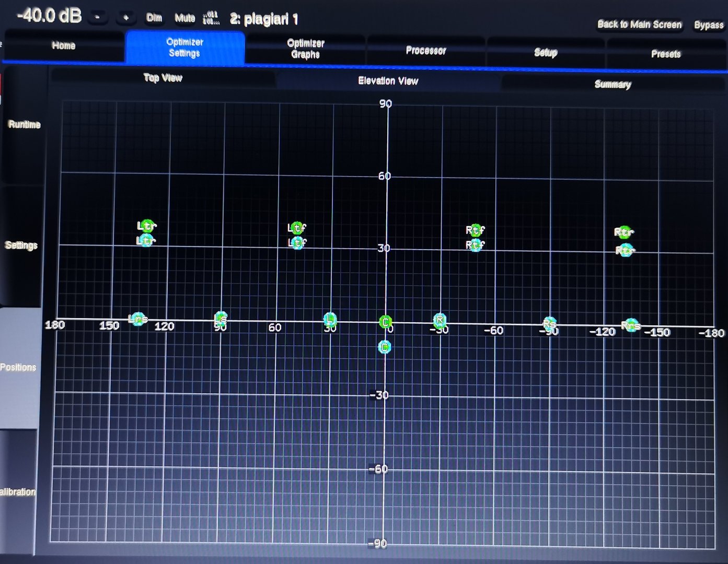Select the cyan Rtr speaker marker
Screen dimensions: 728x564
625,251
